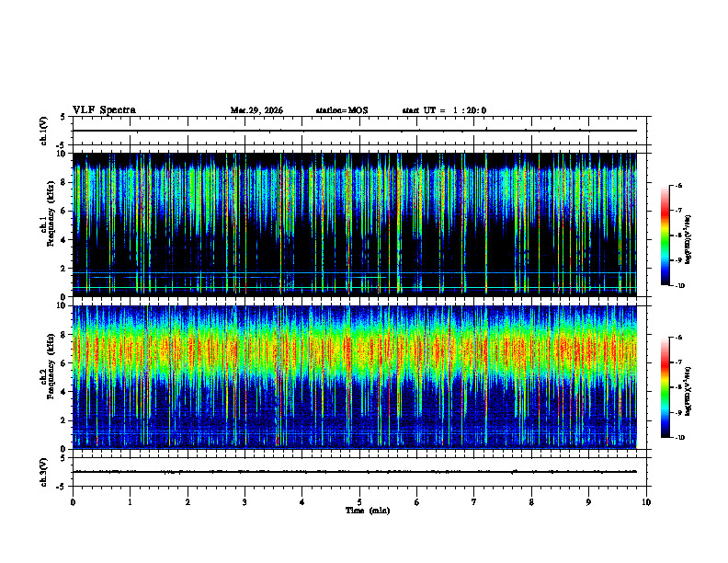Screen dimensions: 728x563
Task: Click the ch.2 spectrogram color scale bar
Action: [x=665, y=387]
